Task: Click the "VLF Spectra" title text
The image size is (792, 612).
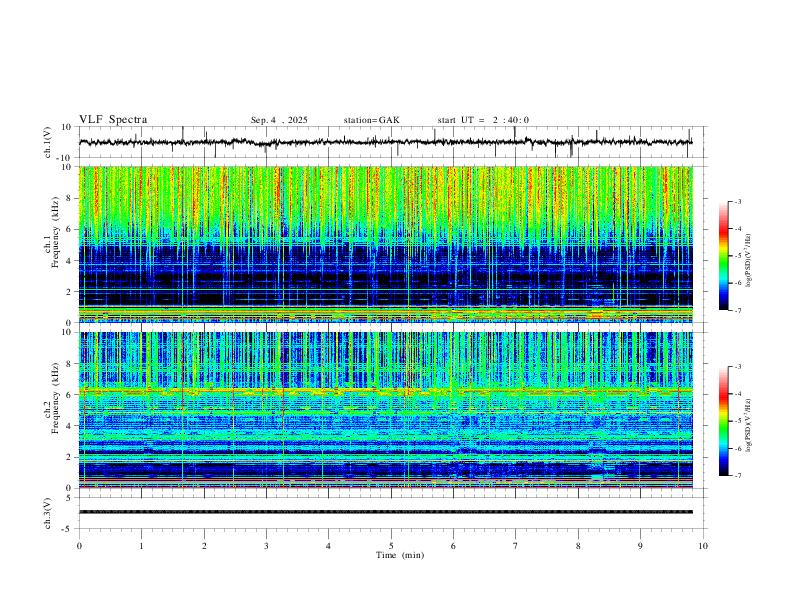Action: [113, 120]
